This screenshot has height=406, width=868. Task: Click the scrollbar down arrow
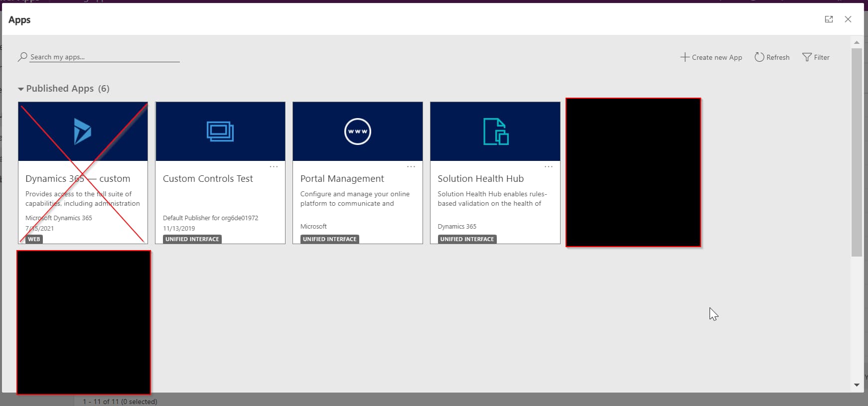point(857,385)
